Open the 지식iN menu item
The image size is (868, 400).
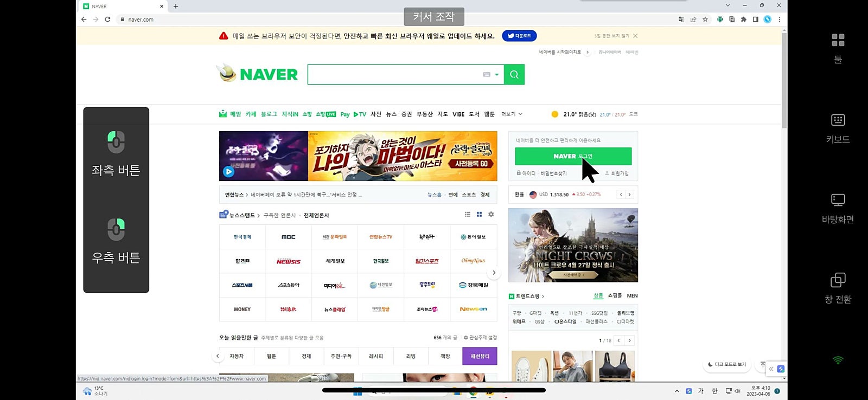pos(290,114)
